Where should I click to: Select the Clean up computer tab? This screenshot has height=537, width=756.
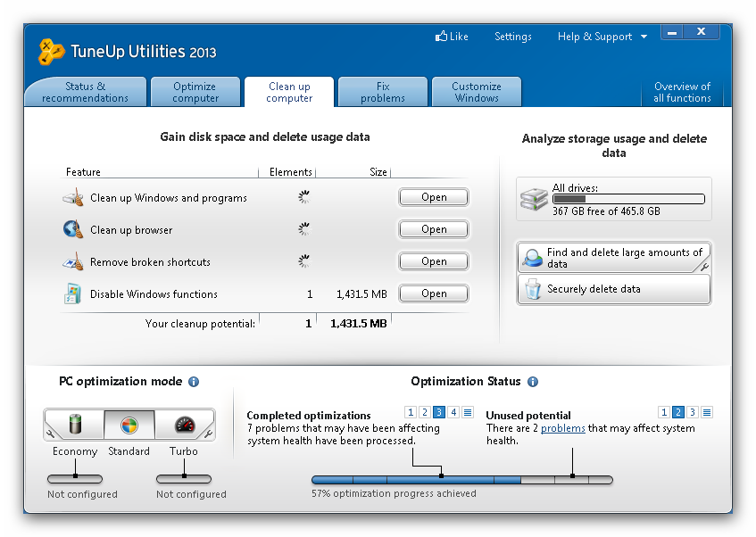point(289,92)
